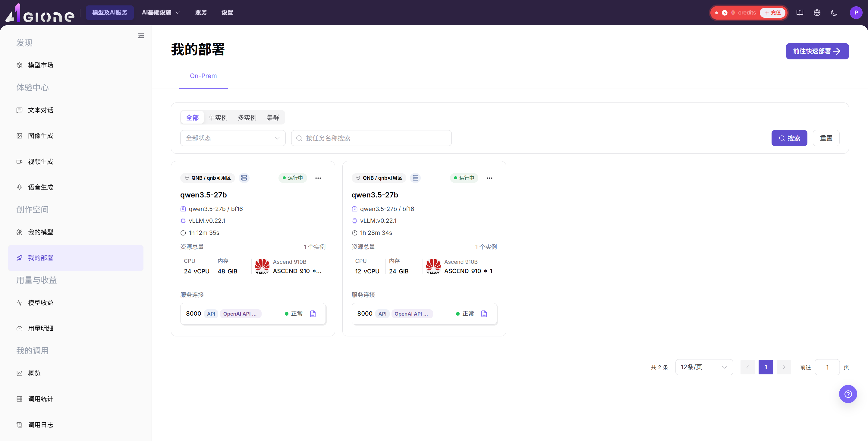The image size is (868, 441).
Task: Open 语音生成 in sidebar
Action: [76, 187]
